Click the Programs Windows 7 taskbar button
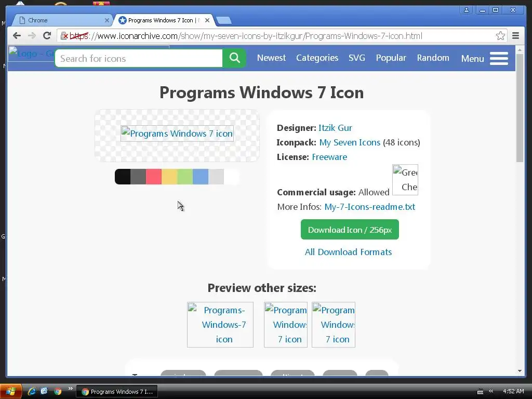532x399 pixels. click(117, 392)
